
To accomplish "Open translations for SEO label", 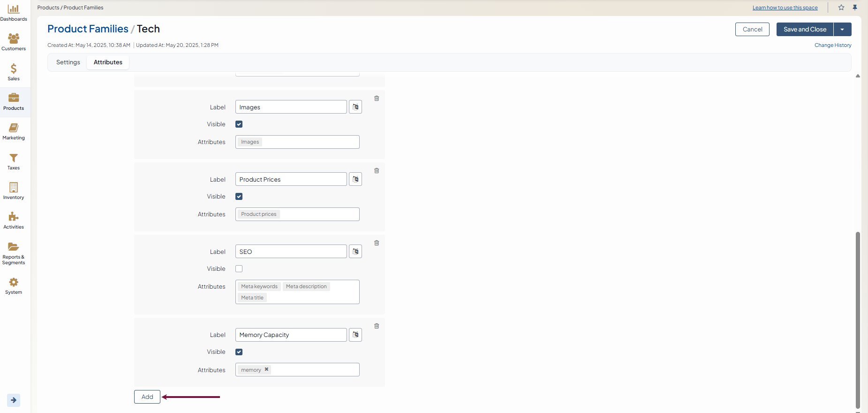I will tap(355, 252).
